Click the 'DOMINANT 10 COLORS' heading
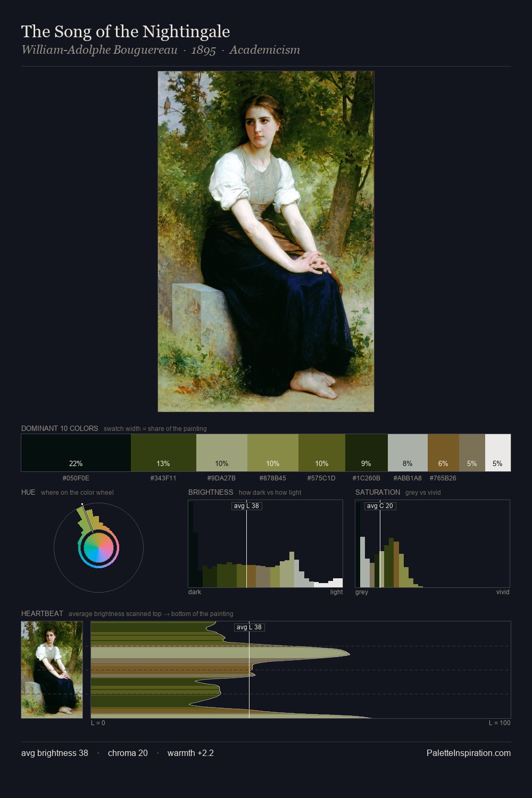532x798 pixels. (60, 429)
